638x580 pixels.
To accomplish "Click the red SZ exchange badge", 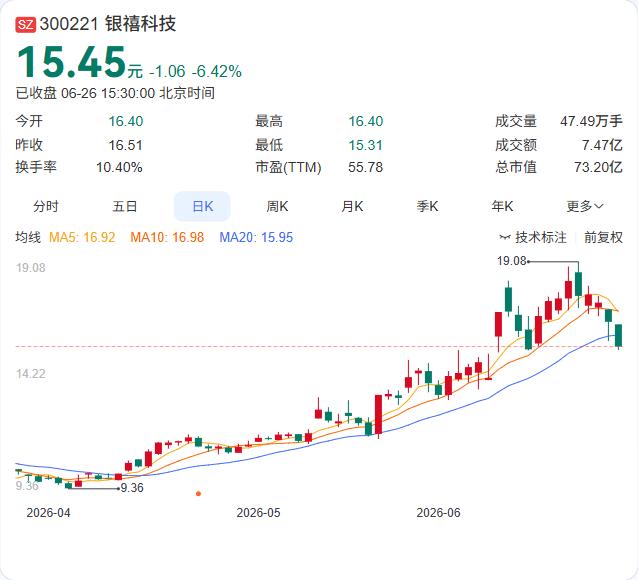I will (26, 24).
